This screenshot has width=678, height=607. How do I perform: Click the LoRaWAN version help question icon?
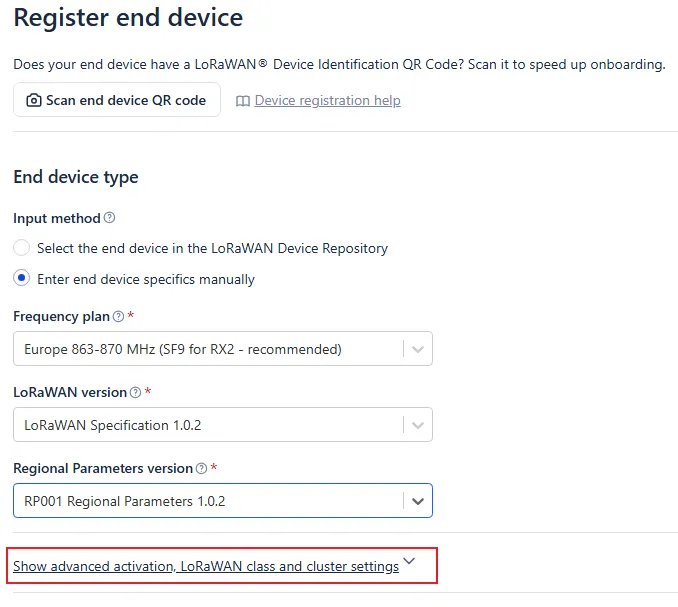pos(136,392)
